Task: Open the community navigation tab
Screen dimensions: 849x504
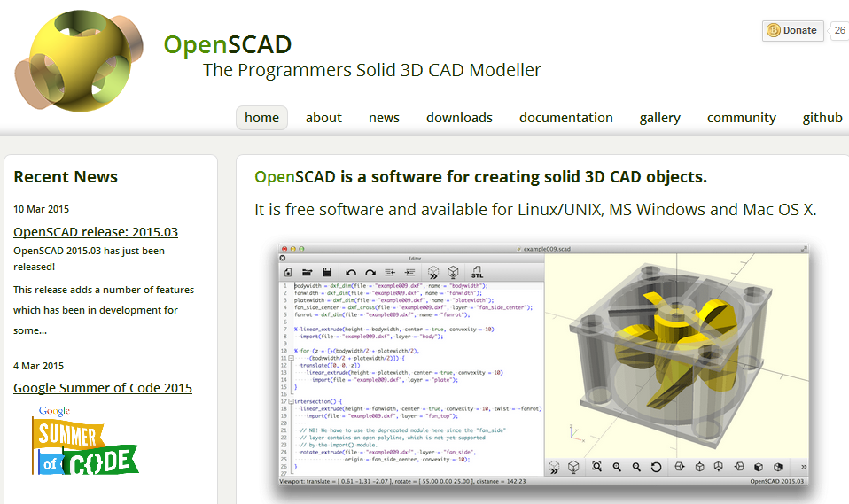Action: (x=741, y=118)
